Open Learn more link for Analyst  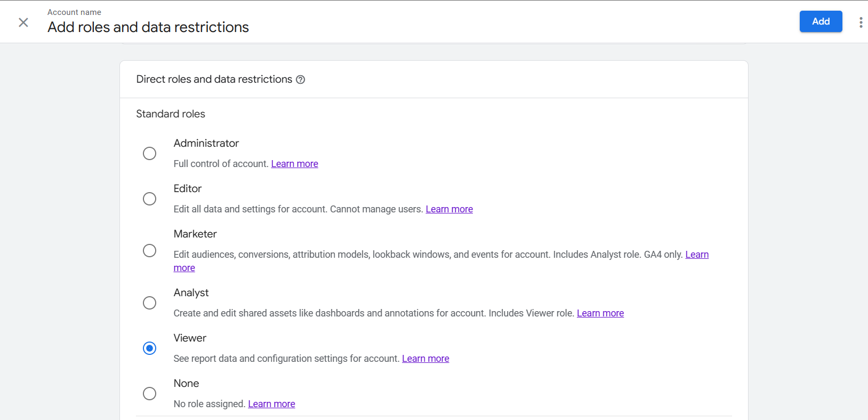(600, 313)
